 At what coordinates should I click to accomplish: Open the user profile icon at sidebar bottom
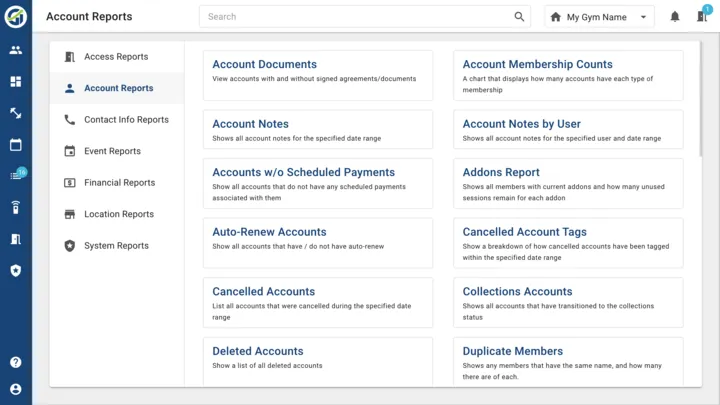pos(16,389)
